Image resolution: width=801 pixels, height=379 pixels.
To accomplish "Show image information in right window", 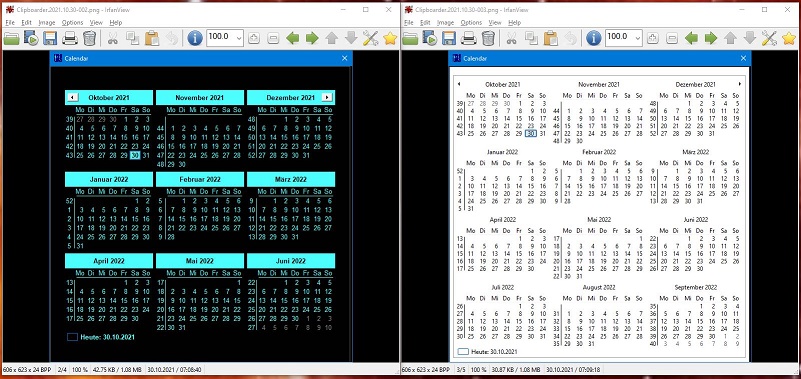I will [x=594, y=38].
